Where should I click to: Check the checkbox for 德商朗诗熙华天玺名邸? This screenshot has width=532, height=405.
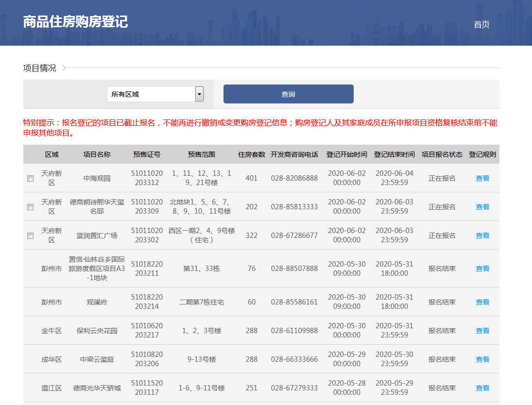30,206
